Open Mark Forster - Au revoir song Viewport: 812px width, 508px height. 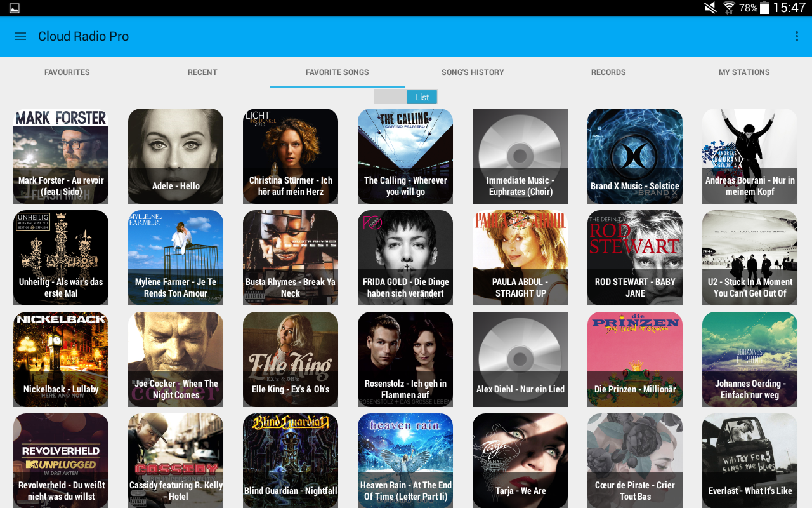tap(61, 156)
